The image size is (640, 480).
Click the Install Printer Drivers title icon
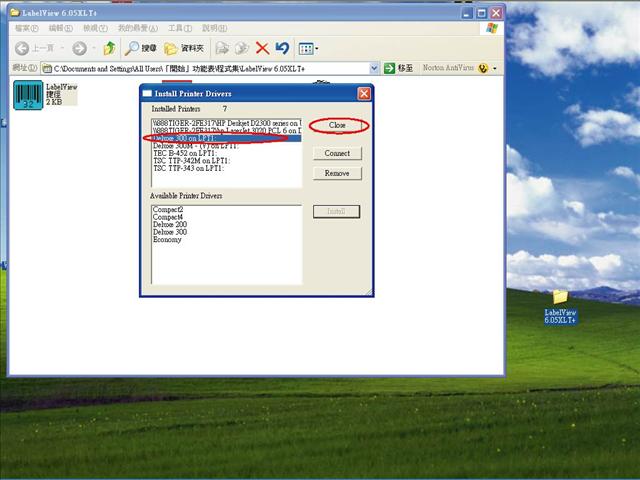coord(147,94)
